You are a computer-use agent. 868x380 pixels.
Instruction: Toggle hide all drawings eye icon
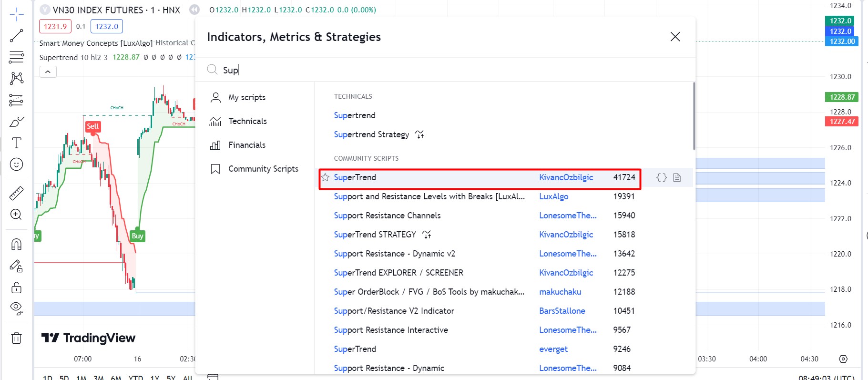(x=16, y=308)
